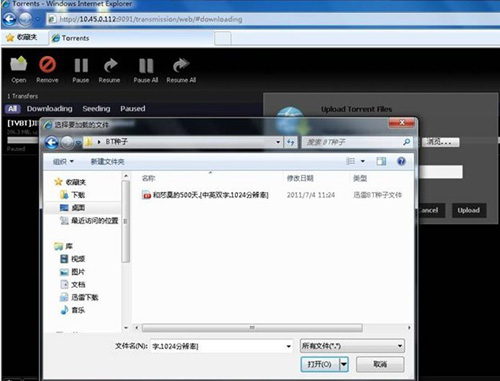Open file dialog help icon
This screenshot has height=381, width=500.
pos(401,161)
